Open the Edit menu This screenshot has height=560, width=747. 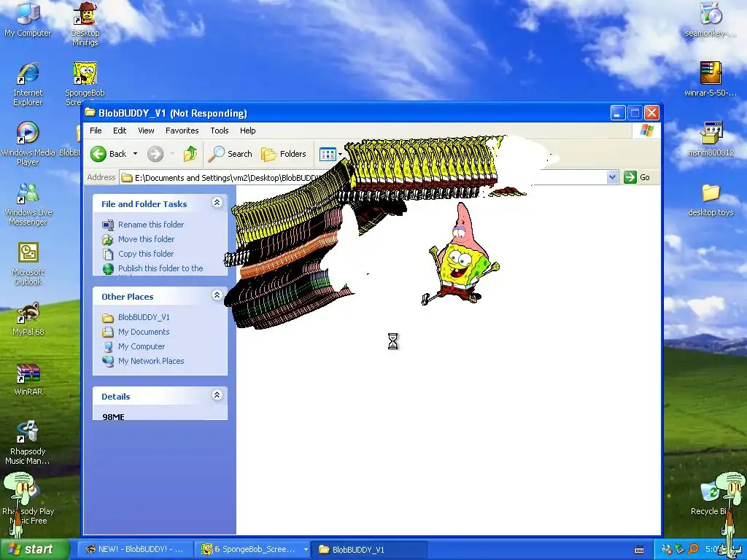point(120,131)
